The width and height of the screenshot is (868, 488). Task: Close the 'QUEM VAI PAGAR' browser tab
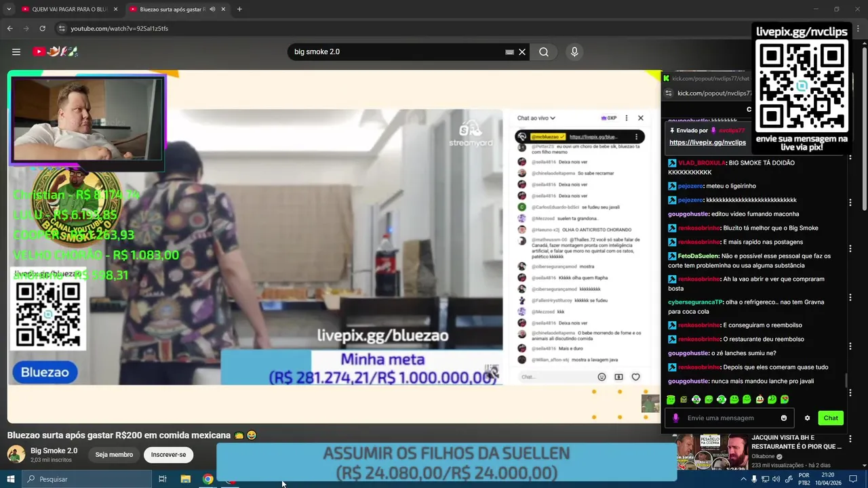coord(115,9)
